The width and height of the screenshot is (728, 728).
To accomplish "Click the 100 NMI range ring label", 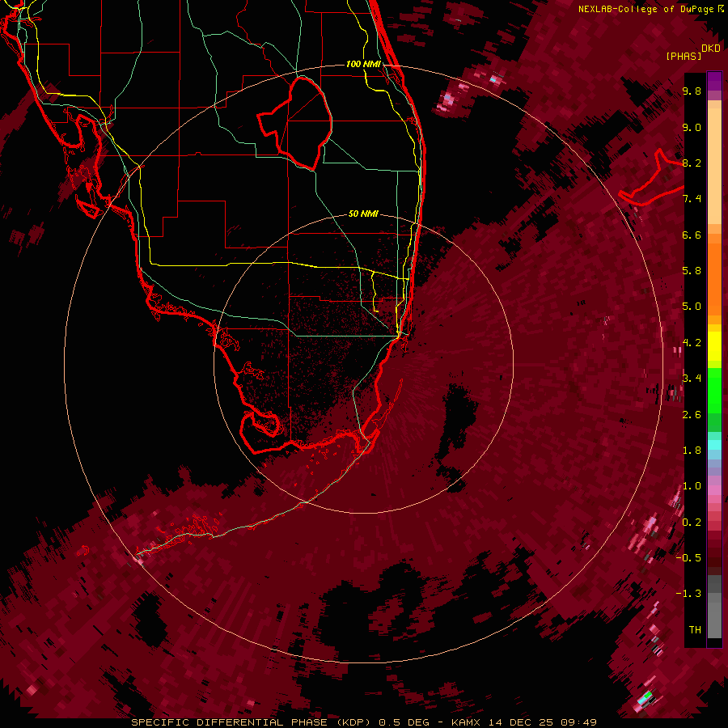I will point(363,64).
